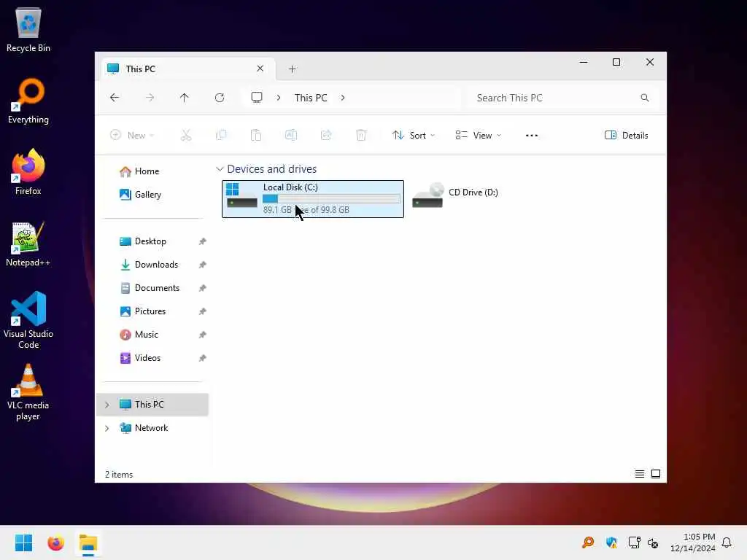The image size is (747, 560).
Task: Click chevron before This PC breadcrumb
Action: [x=279, y=98]
